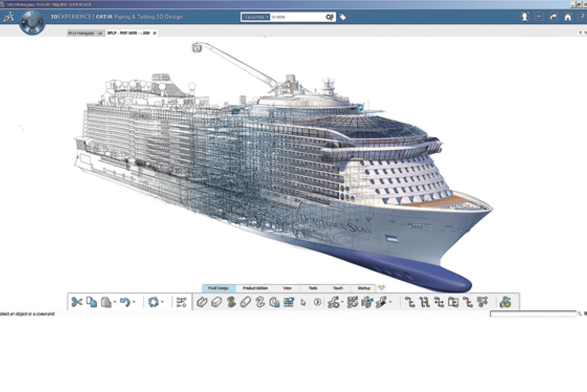Open the 3DEXPERIENCE compass
The width and height of the screenshot is (587, 392).
[x=32, y=22]
